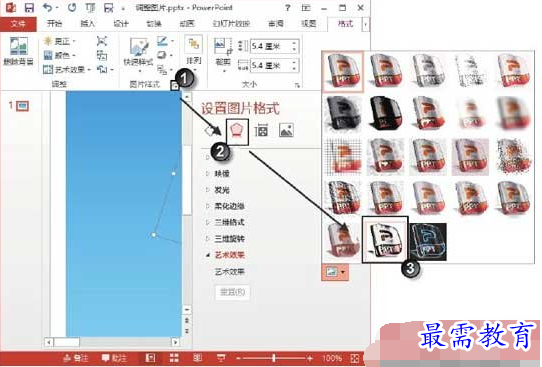
Task: Click horizontal scrollbar right arrow
Action: point(176,342)
